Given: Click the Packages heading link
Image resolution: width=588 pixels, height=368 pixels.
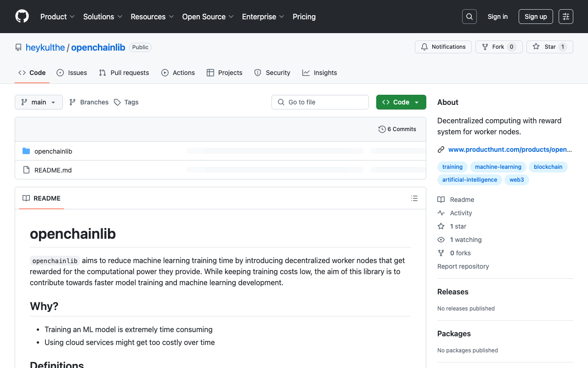Looking at the screenshot, I should click(454, 333).
